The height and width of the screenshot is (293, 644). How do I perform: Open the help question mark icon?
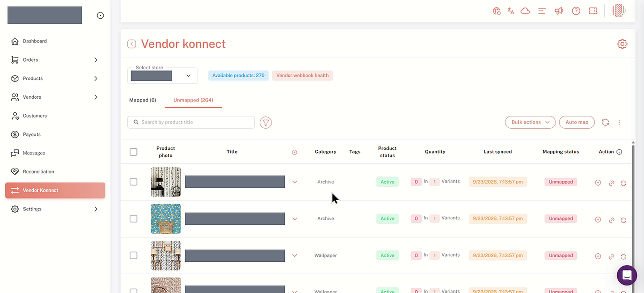[576, 11]
